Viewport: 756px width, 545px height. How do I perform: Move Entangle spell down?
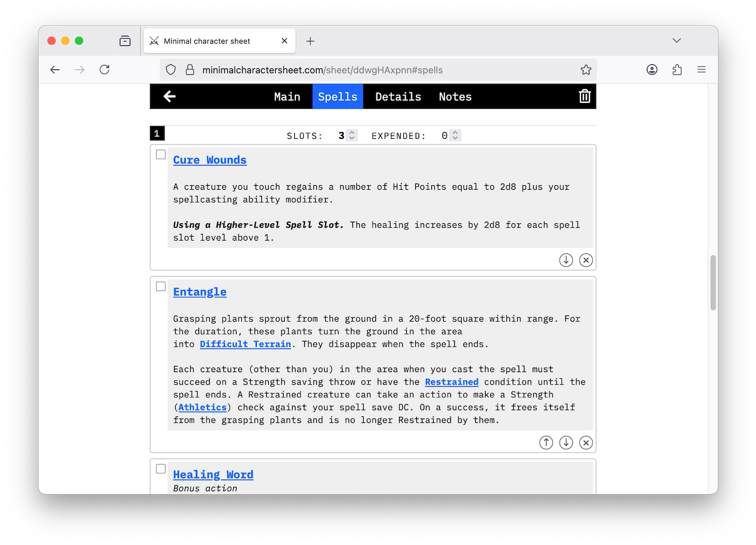pos(566,443)
